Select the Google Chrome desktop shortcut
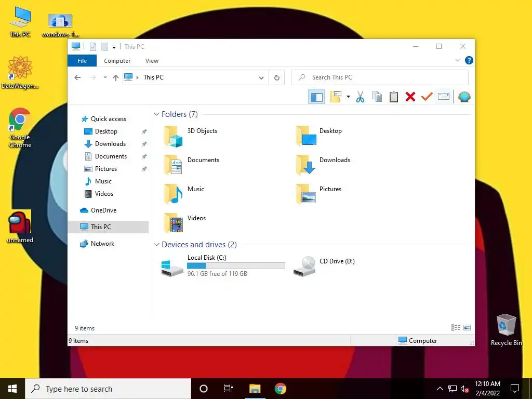Viewport: 532px width, 399px height. [x=20, y=128]
